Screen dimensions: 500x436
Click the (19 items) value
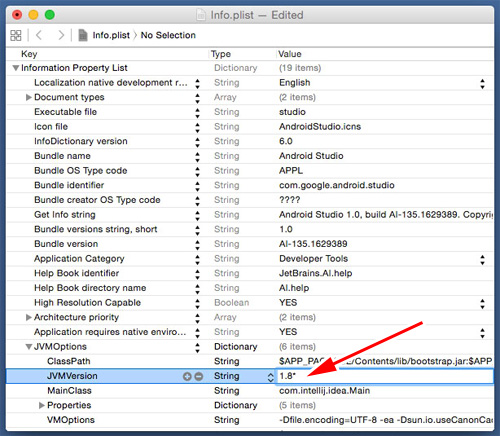[300, 68]
